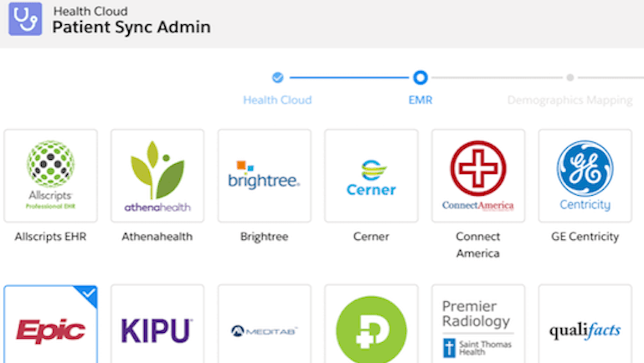Choose the Brightree logo tile
This screenshot has height=363, width=644.
pos(265,176)
